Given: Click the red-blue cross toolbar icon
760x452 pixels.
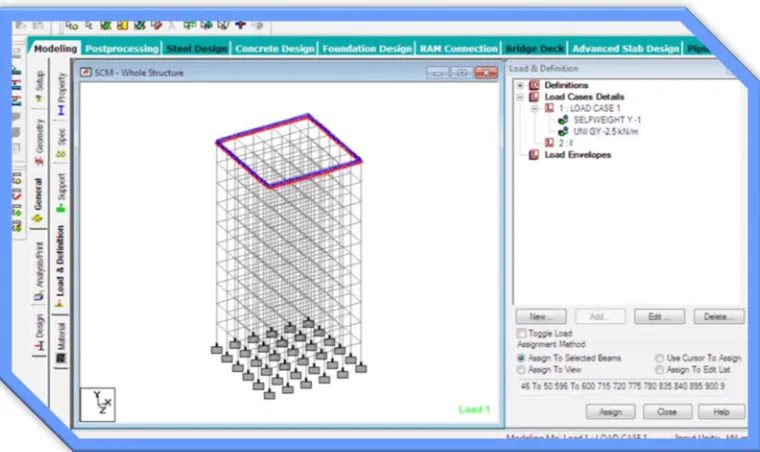Looking at the screenshot, I should coord(240,24).
